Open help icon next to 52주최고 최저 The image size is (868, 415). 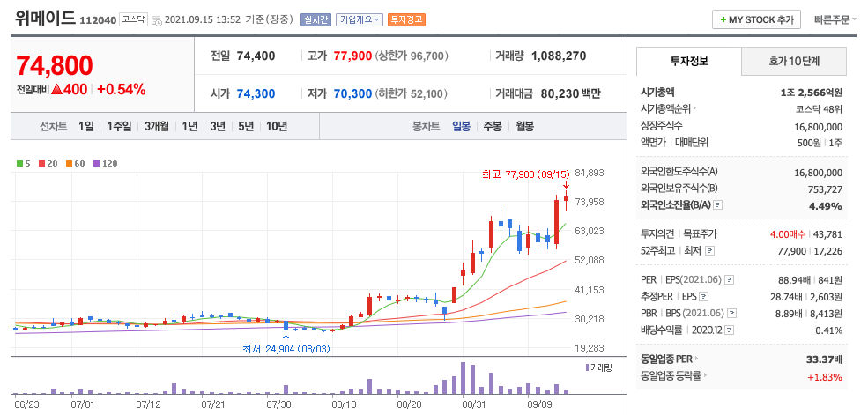(710, 251)
